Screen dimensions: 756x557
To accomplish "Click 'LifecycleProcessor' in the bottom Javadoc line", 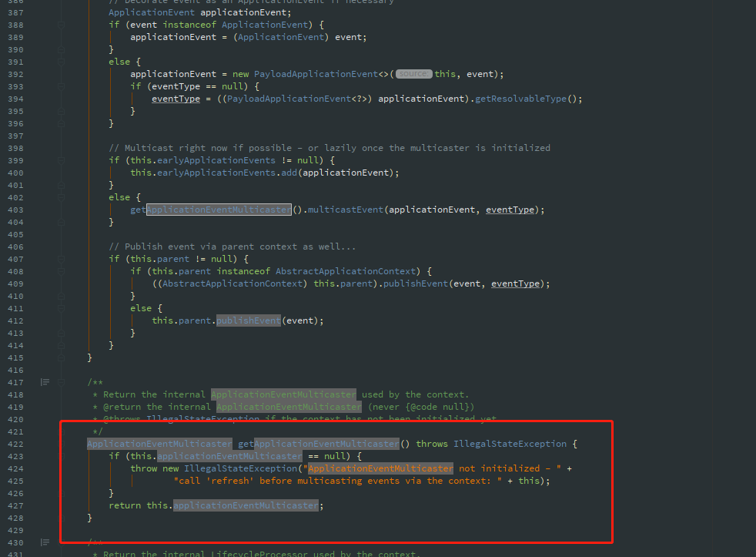I will [x=259, y=554].
